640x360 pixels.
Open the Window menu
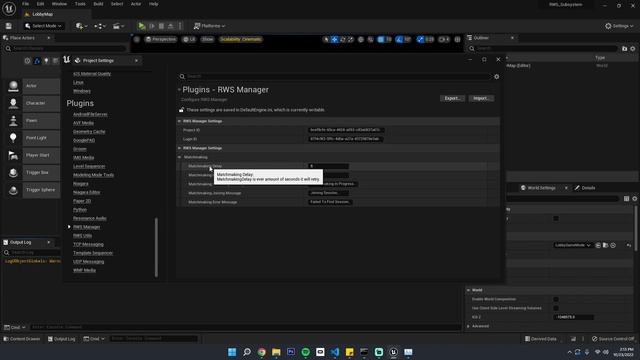[x=59, y=4]
